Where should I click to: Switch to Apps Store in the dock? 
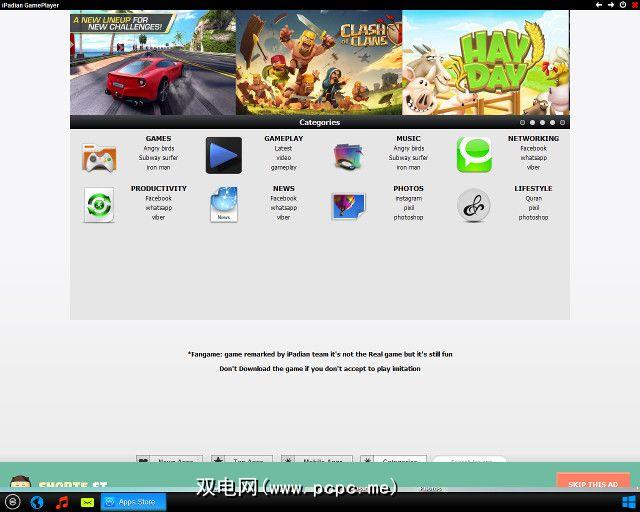pyautogui.click(x=133, y=502)
